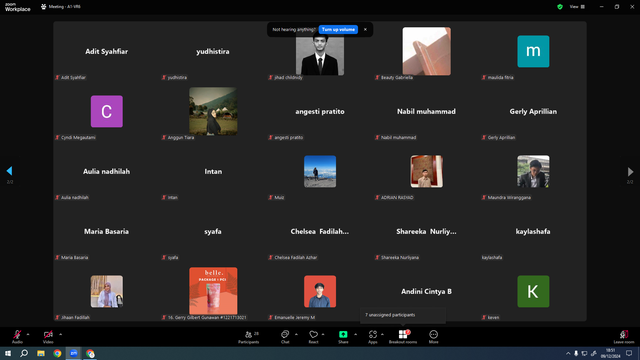
Task: Click the Nabil muhammad participant name
Action: click(x=427, y=111)
